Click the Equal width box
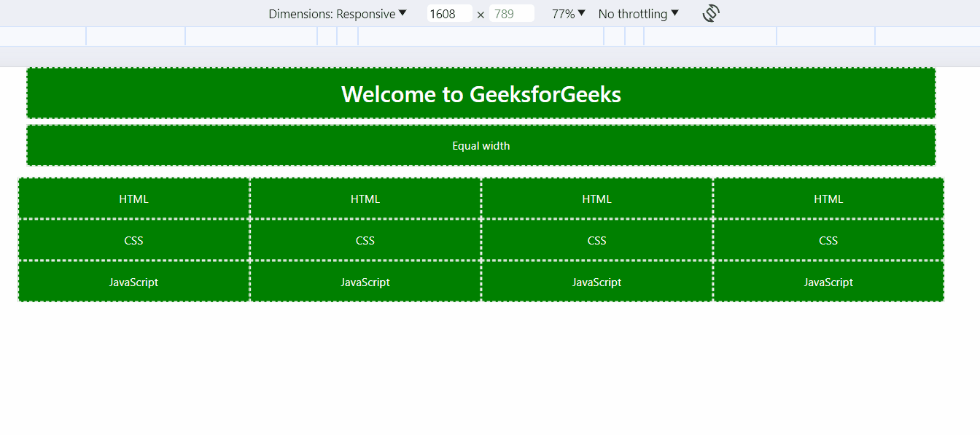 click(x=481, y=145)
